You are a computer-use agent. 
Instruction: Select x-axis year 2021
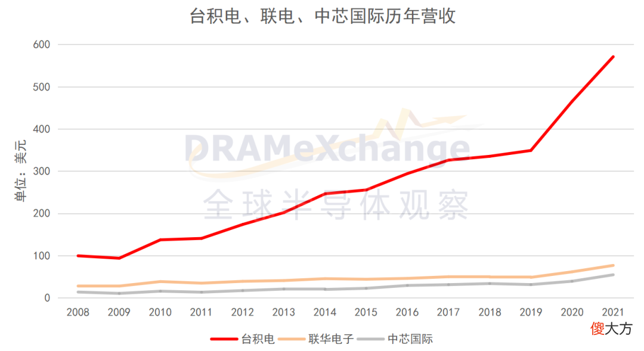[x=613, y=312]
